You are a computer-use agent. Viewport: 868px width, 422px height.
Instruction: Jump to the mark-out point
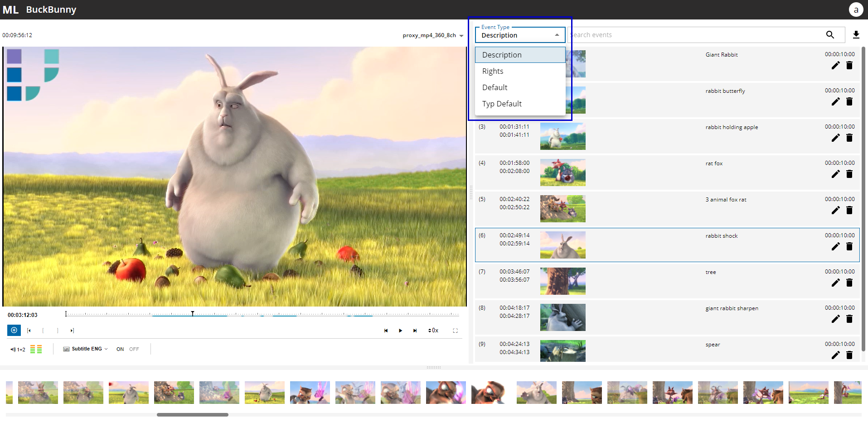coord(72,331)
